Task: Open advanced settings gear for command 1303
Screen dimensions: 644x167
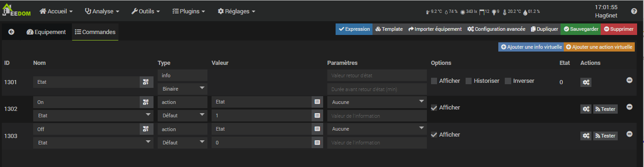Action: 585,136
